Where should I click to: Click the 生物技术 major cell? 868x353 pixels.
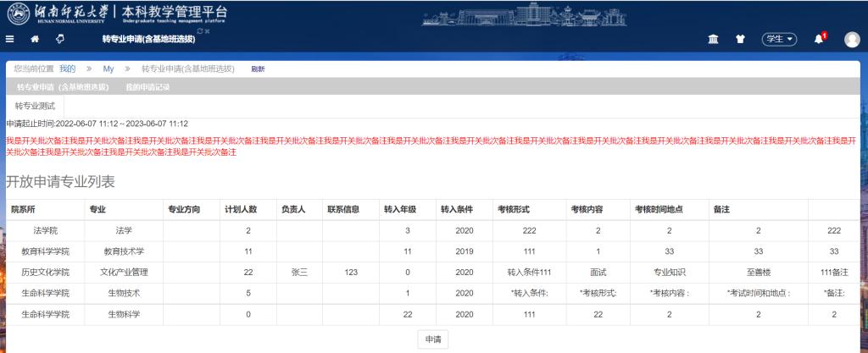tap(124, 293)
